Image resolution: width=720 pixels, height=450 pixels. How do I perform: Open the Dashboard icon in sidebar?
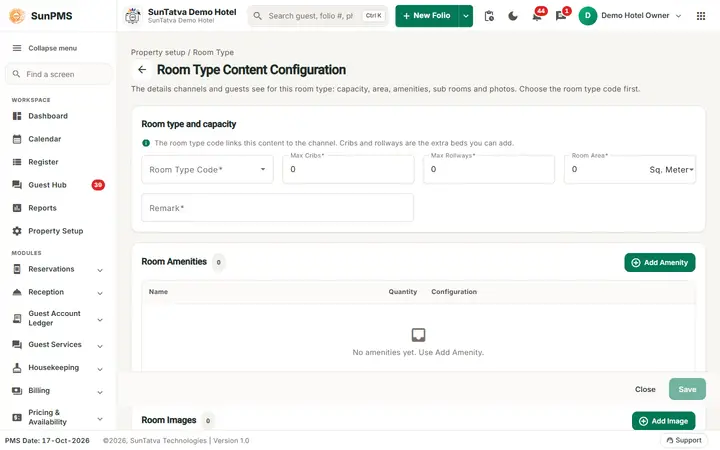point(17,116)
